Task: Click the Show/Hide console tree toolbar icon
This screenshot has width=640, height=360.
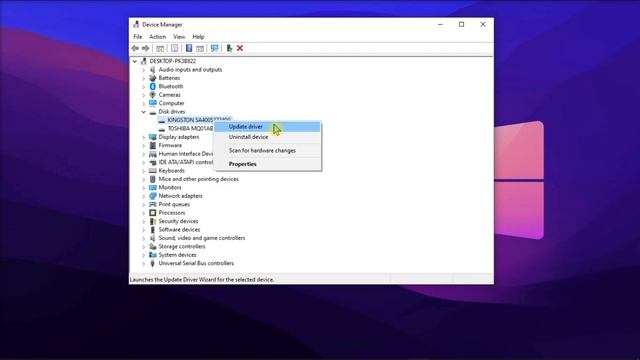Action: coord(160,48)
